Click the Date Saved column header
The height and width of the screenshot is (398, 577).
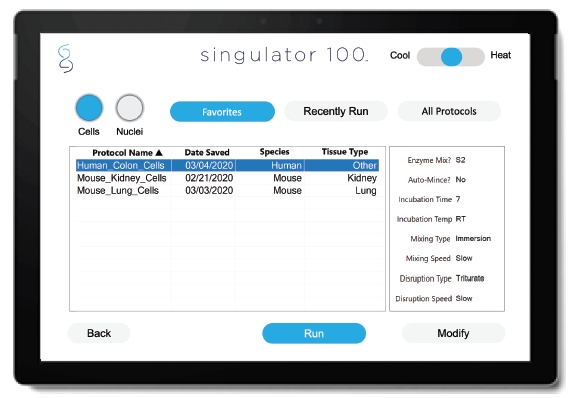click(207, 152)
